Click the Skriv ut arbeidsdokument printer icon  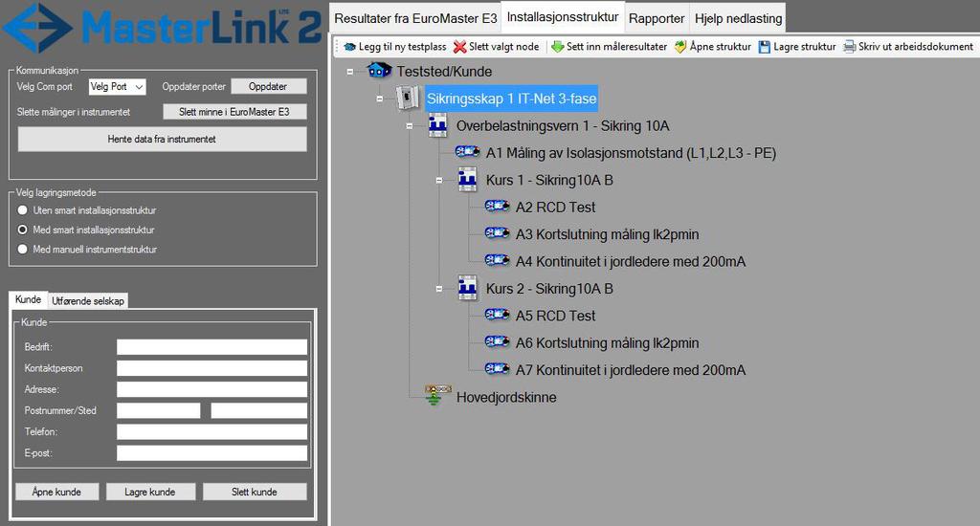(850, 47)
